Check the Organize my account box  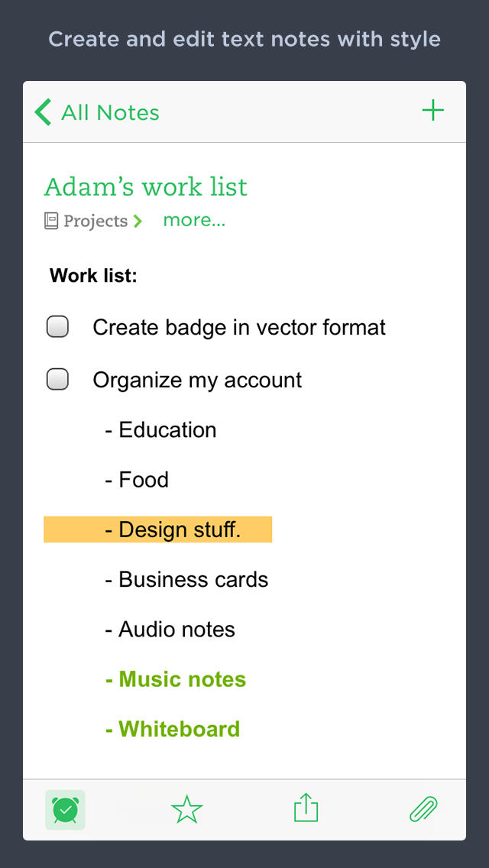point(58,380)
